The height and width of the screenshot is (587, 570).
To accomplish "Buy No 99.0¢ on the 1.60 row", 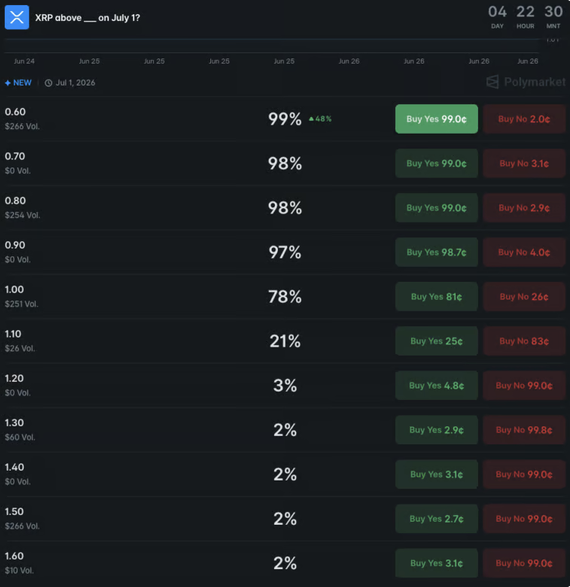I will (524, 563).
